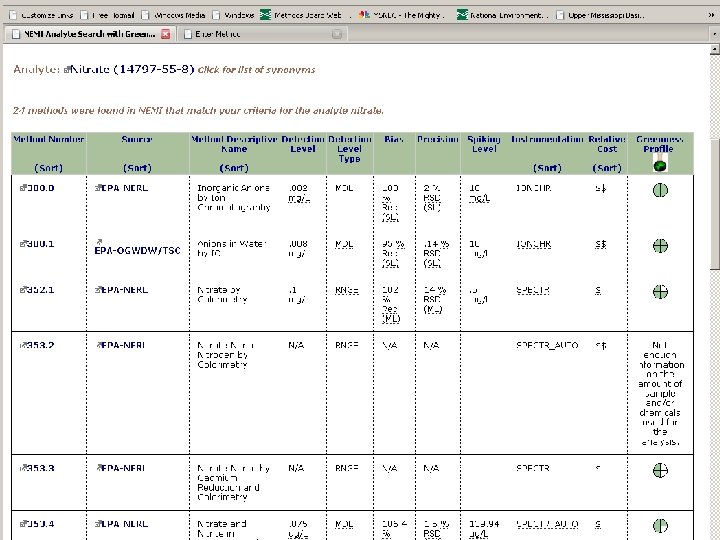Click greenness profile icon for method 300.1
This screenshot has width=720, height=540.
pyautogui.click(x=660, y=246)
